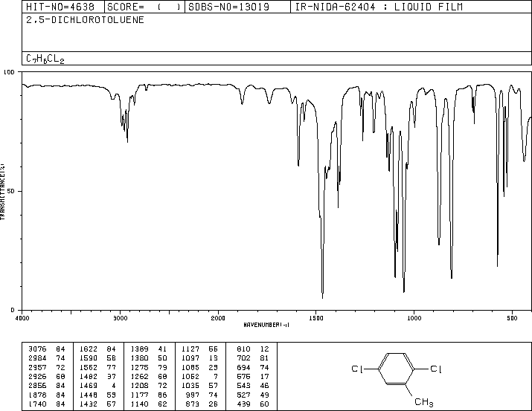This screenshot has width=532, height=411.
Task: Choose the 997 entry in the peak table
Action: click(193, 395)
